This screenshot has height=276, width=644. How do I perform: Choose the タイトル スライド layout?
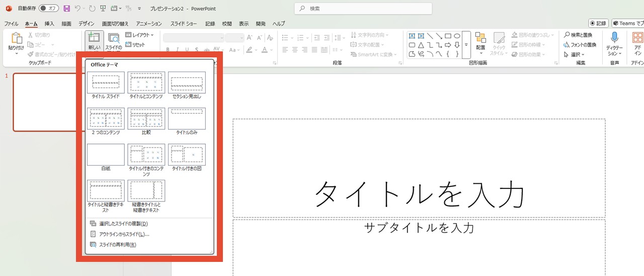106,85
